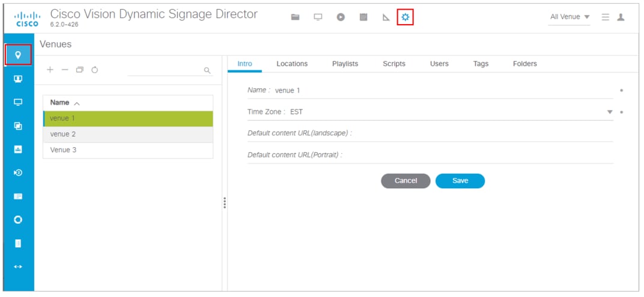The image size is (644, 297).
Task: Open the Folders tab
Action: [525, 64]
